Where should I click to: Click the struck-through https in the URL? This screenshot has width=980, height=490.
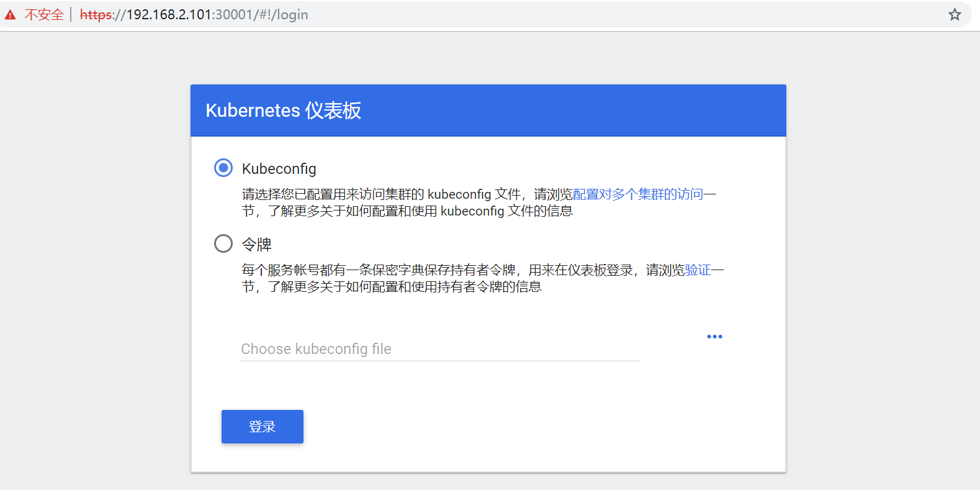click(x=96, y=15)
